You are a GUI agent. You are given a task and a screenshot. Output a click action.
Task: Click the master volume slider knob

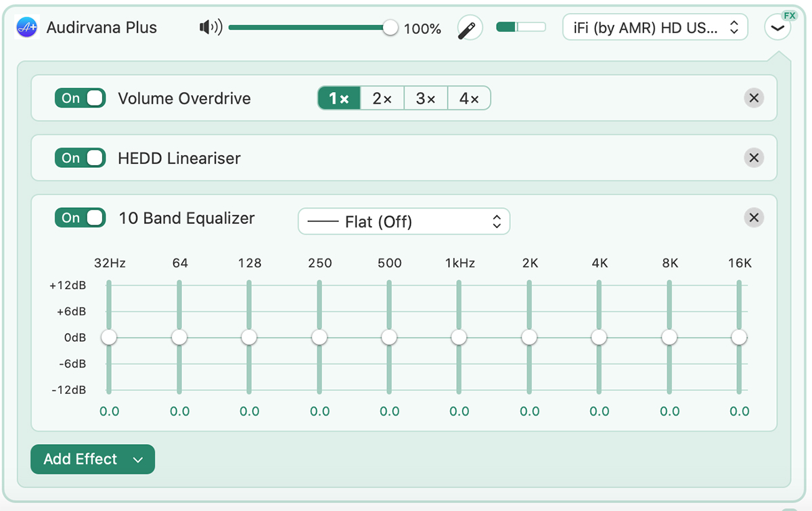pyautogui.click(x=390, y=28)
